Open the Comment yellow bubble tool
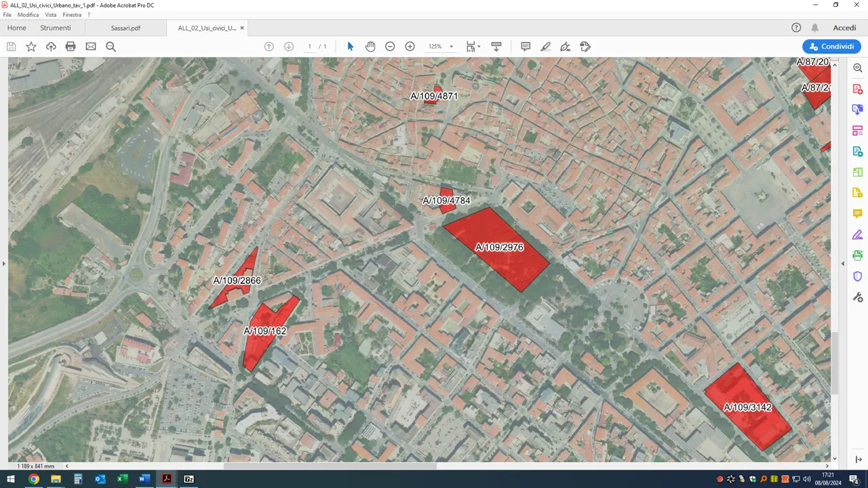868x488 pixels. (857, 213)
